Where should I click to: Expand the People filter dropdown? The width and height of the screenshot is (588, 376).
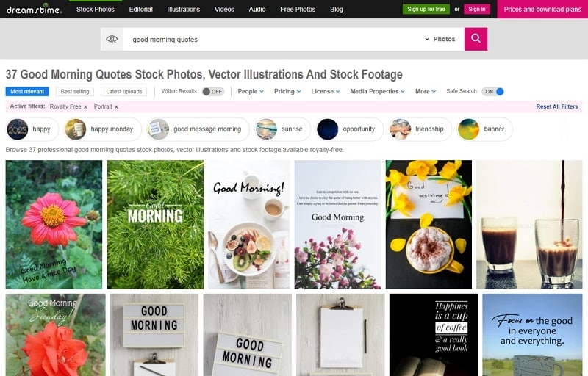(x=251, y=91)
